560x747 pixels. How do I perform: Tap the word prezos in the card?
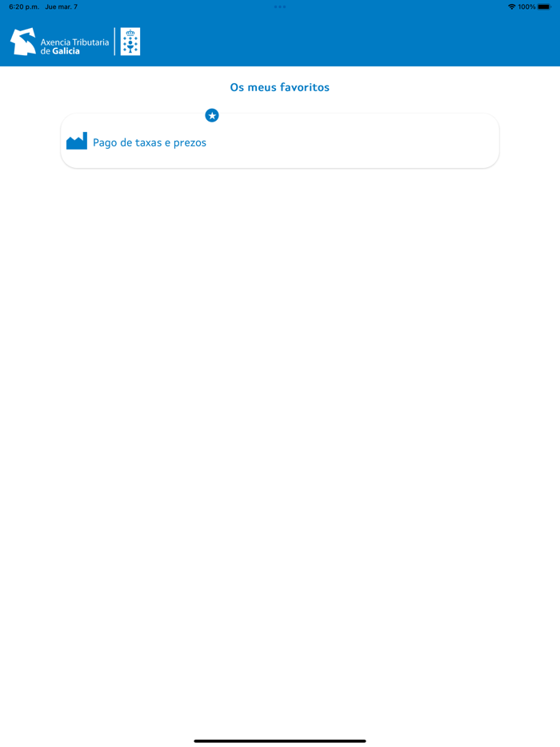[190, 142]
